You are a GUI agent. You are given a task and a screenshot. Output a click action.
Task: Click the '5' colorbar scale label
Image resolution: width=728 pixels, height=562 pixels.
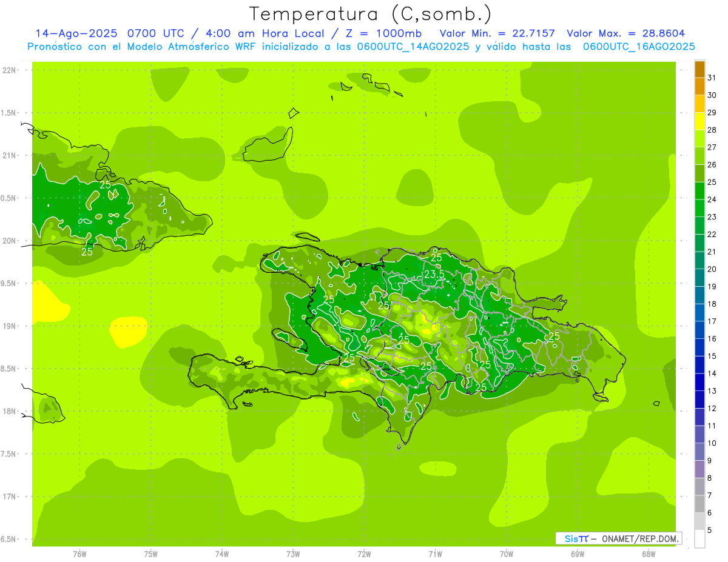[710, 530]
